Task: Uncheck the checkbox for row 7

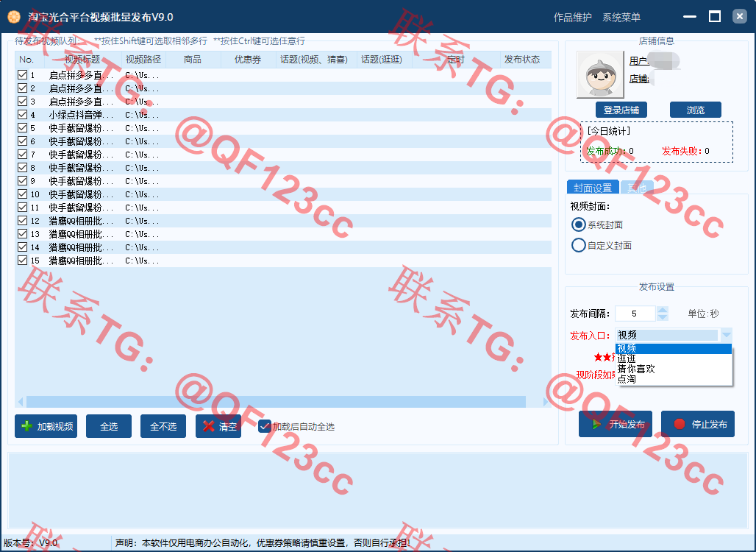Action: tap(22, 154)
